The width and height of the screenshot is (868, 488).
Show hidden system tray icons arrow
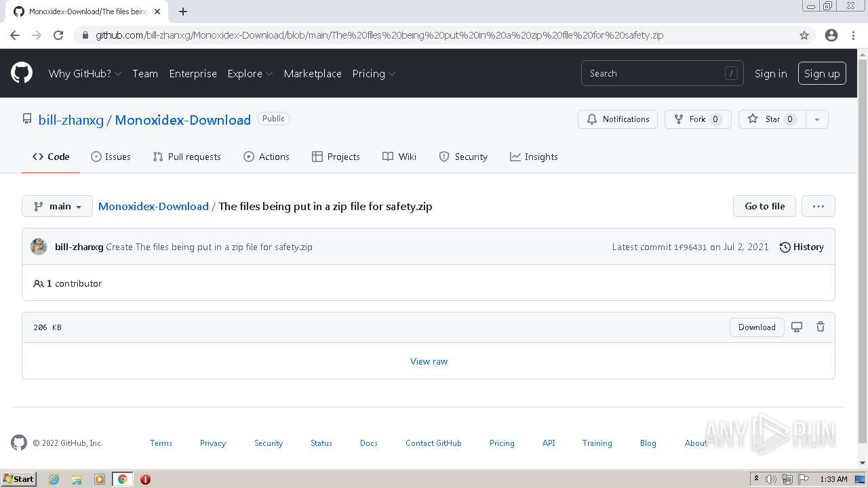(x=756, y=479)
